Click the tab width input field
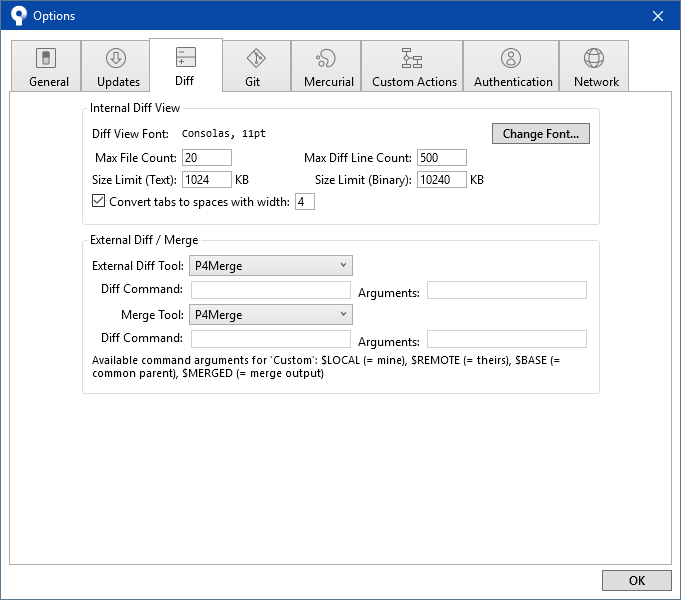 coord(304,202)
